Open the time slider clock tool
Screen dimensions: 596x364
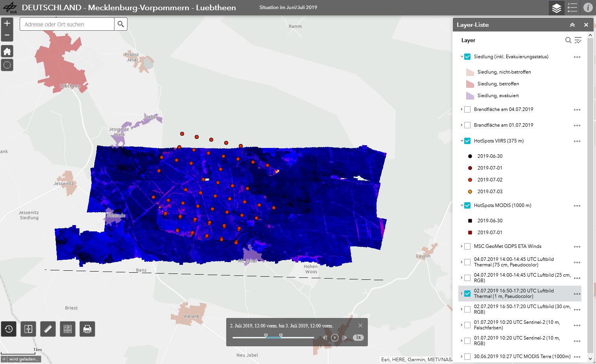pos(9,329)
